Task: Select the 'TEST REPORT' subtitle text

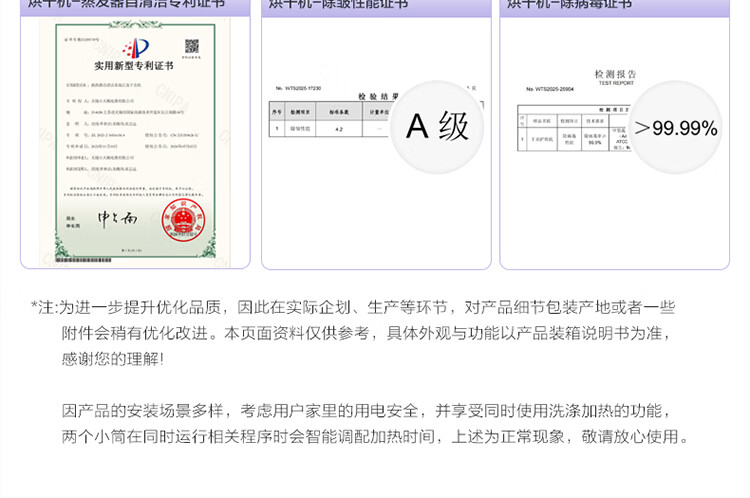Action: 616,83
